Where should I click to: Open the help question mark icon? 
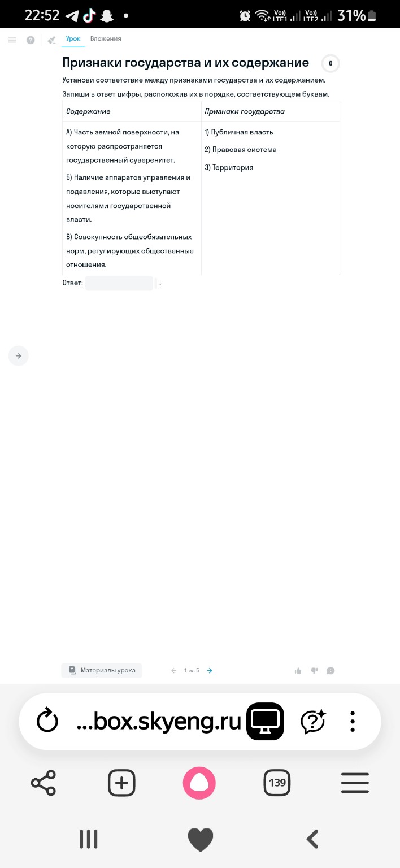coord(31,40)
